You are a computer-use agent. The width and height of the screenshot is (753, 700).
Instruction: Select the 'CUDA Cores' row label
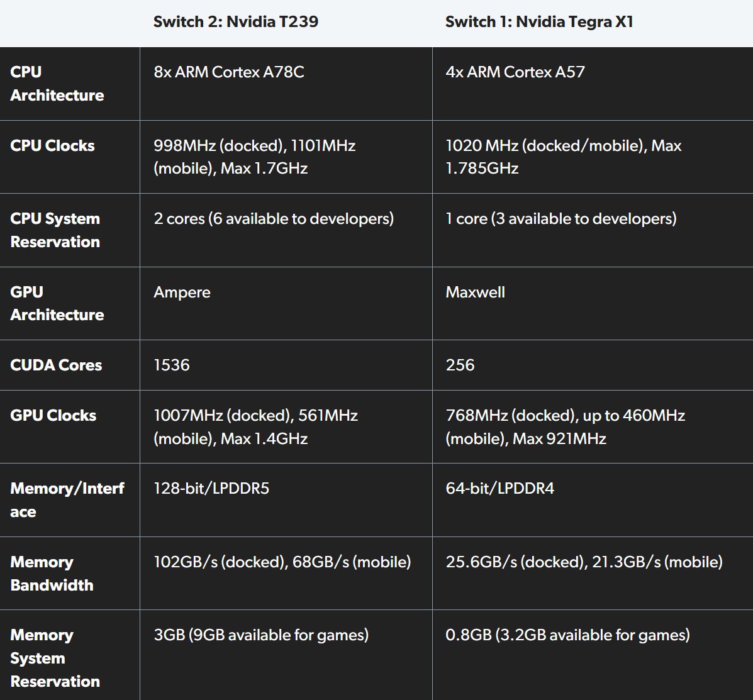(x=56, y=365)
